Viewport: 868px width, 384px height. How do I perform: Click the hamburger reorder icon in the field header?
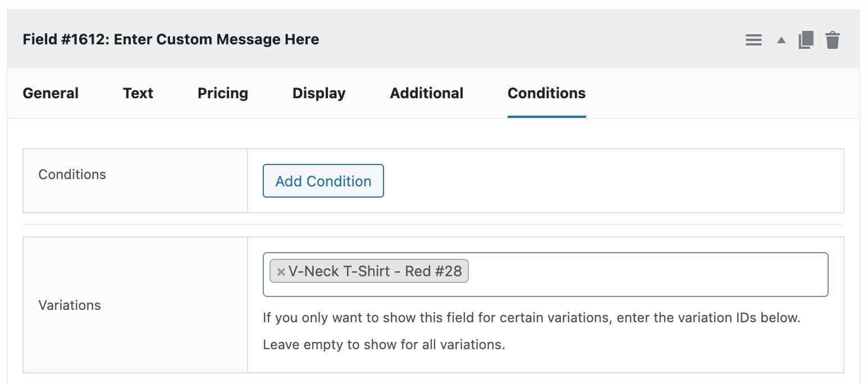(753, 39)
